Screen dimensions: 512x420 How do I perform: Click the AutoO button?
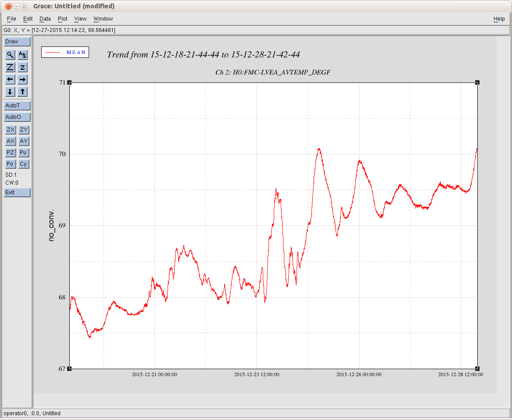tap(17, 117)
